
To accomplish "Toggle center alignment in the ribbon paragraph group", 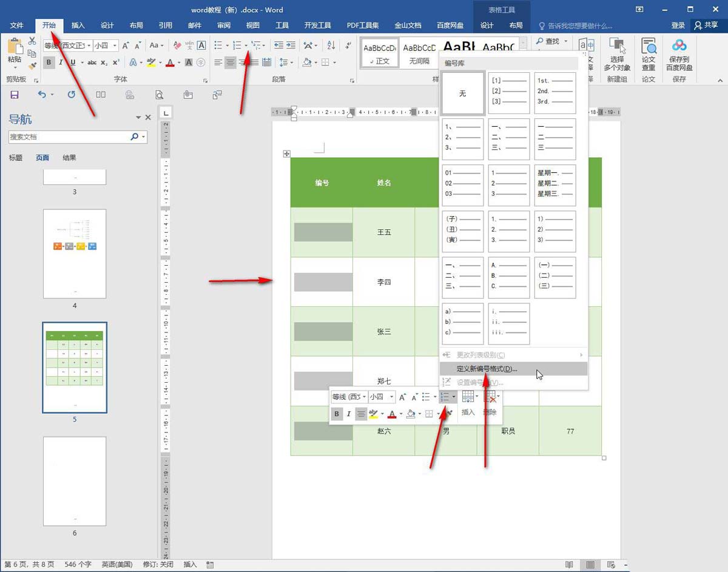I will (x=230, y=62).
